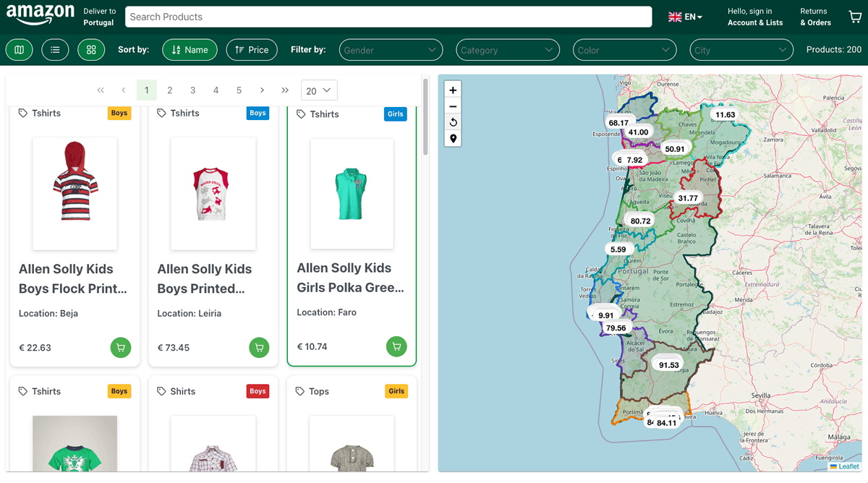The width and height of the screenshot is (868, 483).
Task: Go to page 3
Action: pyautogui.click(x=193, y=90)
